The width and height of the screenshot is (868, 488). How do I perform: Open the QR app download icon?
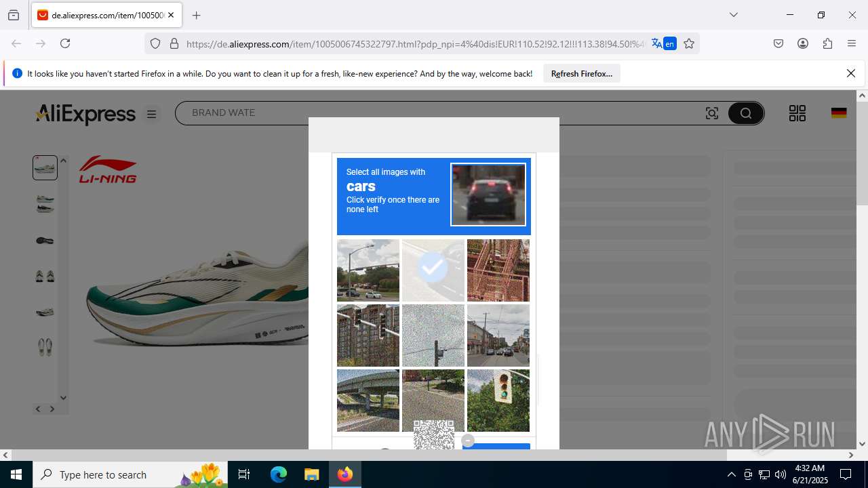[797, 113]
